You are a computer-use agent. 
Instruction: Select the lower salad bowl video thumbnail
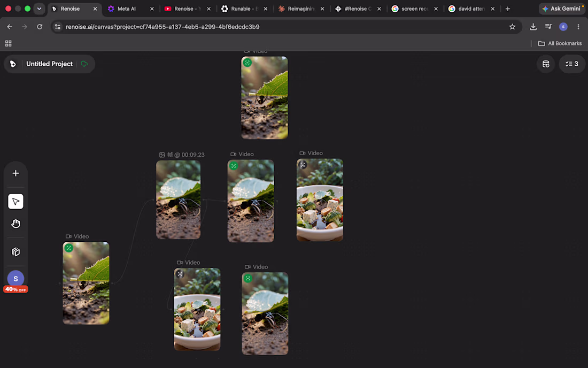[x=197, y=310]
